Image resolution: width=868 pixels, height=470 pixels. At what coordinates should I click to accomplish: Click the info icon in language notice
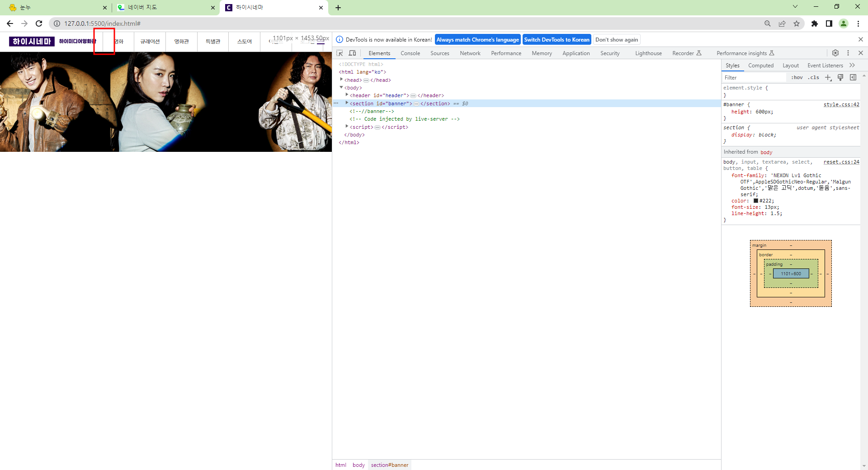point(340,40)
